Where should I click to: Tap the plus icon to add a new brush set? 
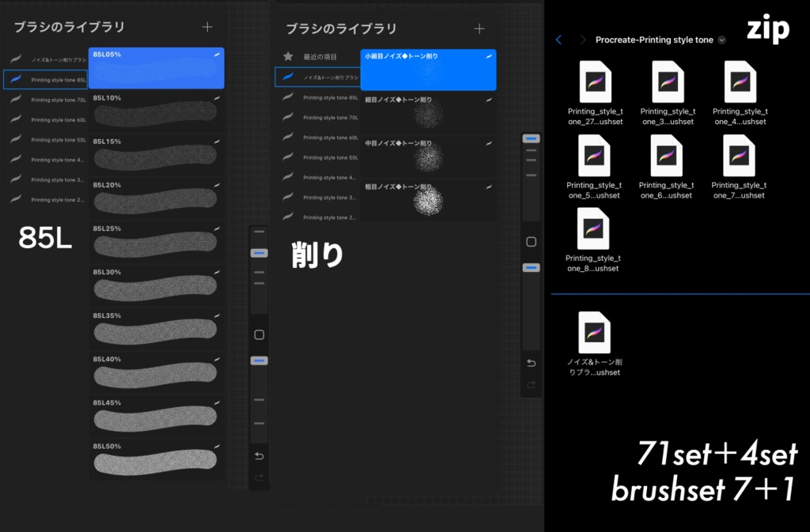[206, 26]
